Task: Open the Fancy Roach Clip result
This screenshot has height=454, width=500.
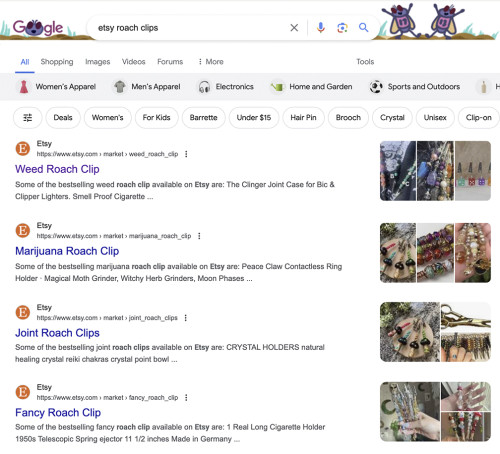Action: (58, 413)
